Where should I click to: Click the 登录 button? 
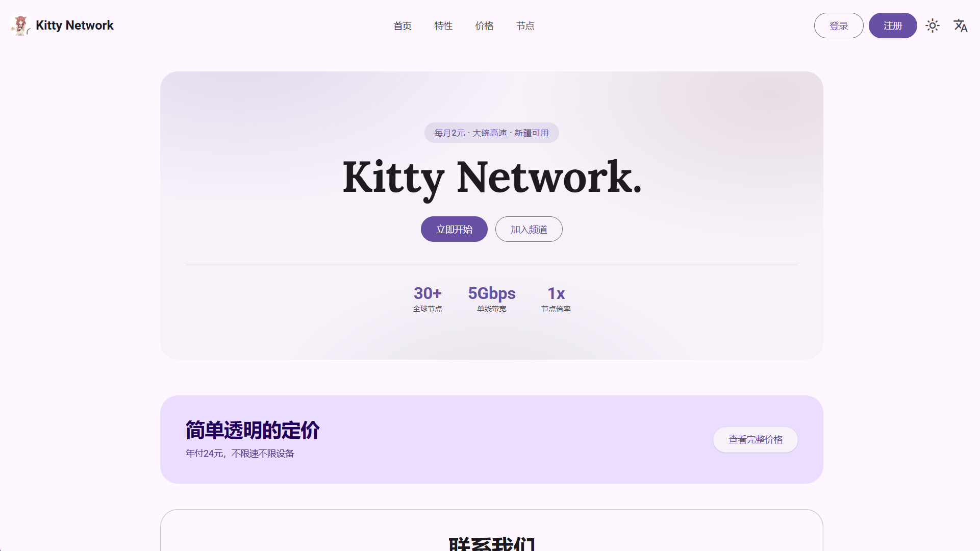click(839, 26)
